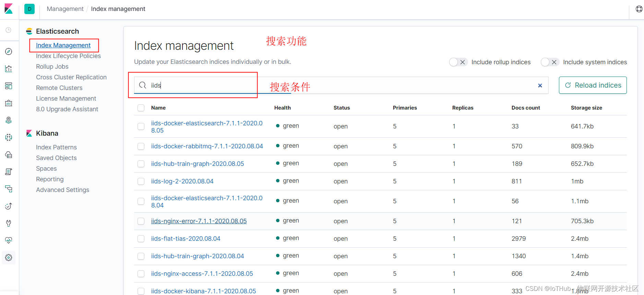Open Uptime icon in sidebar
This screenshot has height=295, width=644.
click(x=9, y=206)
